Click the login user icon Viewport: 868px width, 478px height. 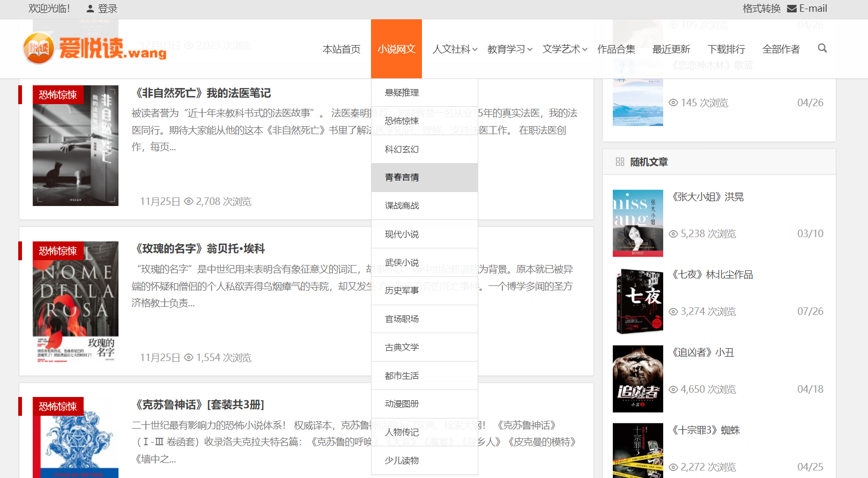tap(90, 9)
